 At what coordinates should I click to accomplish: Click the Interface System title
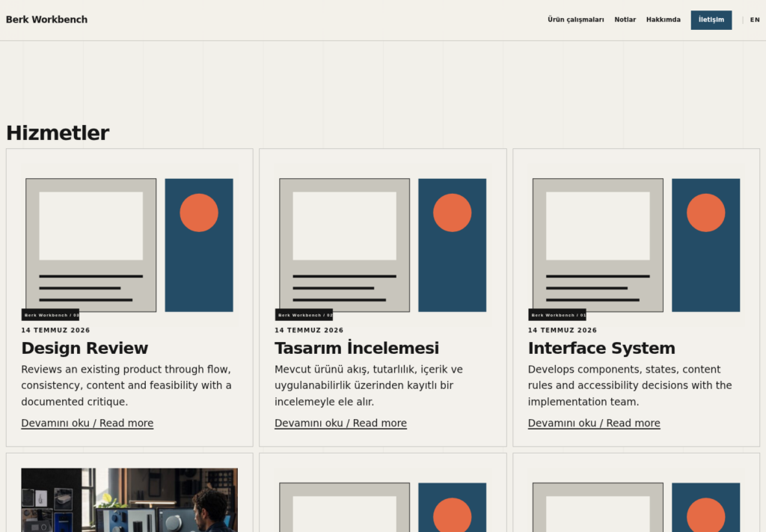click(x=601, y=349)
